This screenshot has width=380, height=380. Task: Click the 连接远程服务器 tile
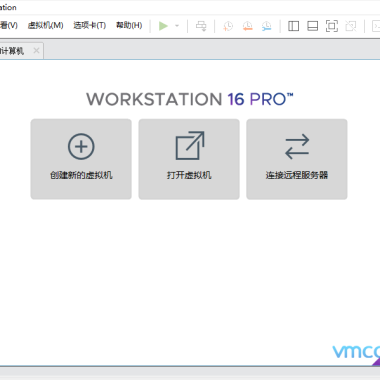point(297,159)
